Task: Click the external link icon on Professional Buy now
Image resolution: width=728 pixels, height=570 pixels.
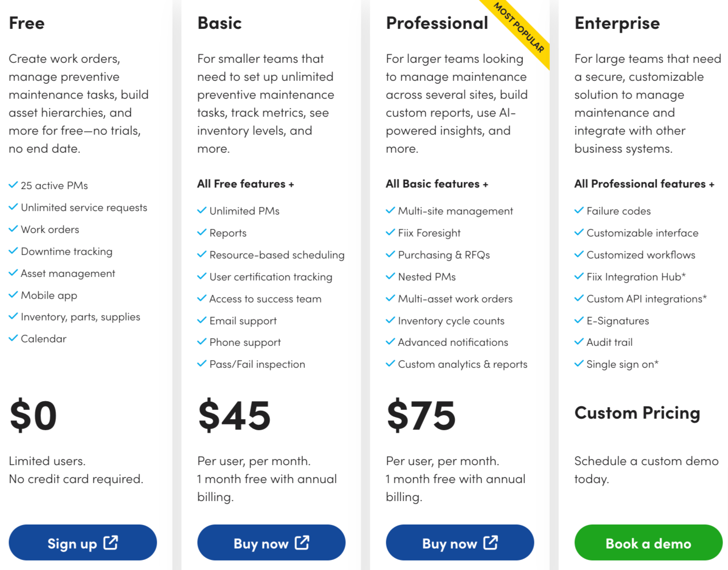Action: 491,543
